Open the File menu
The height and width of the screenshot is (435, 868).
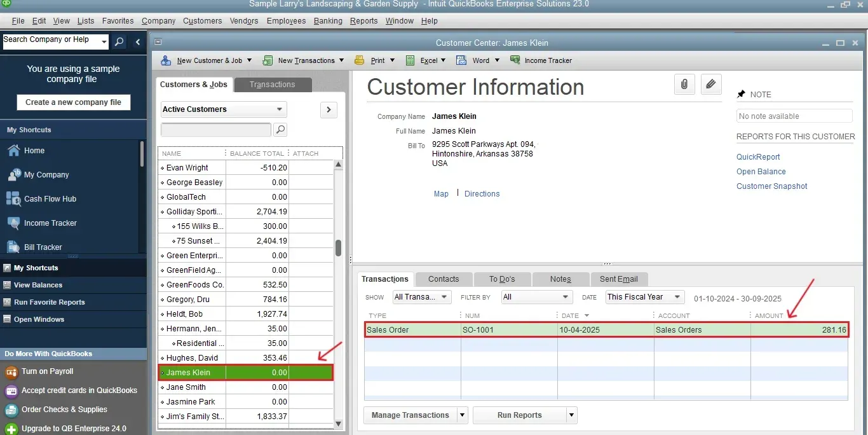(18, 21)
